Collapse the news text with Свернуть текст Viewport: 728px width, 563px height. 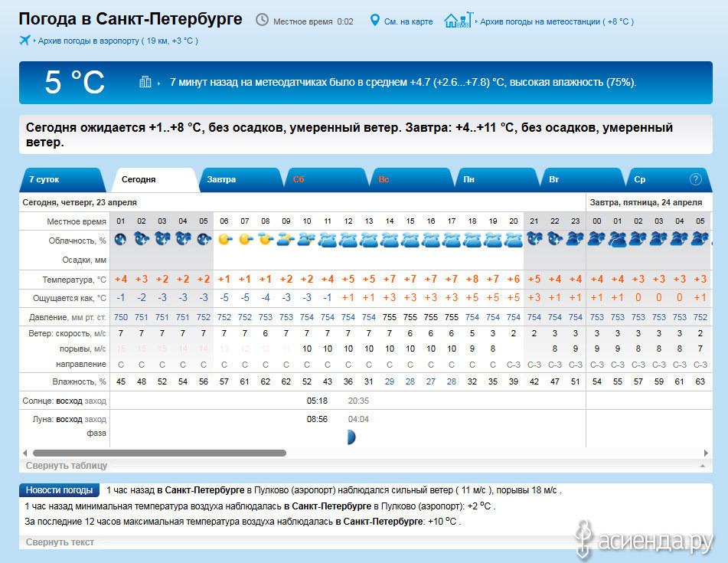point(60,542)
